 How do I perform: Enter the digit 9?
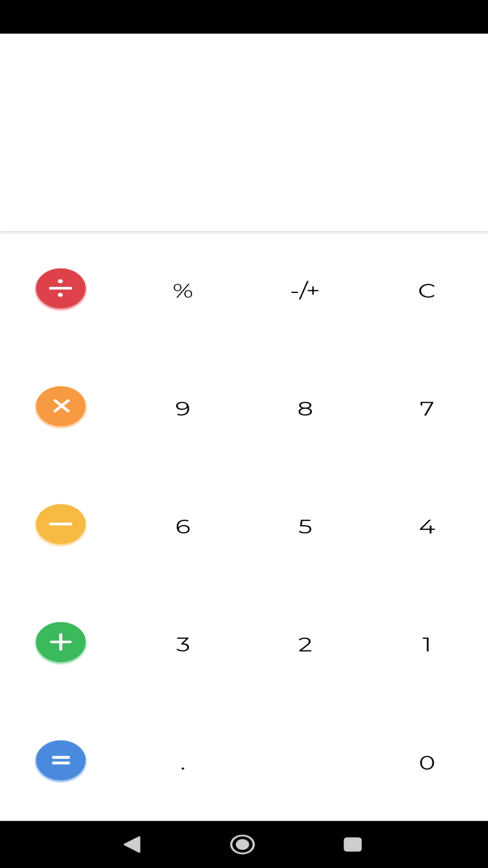point(183,409)
